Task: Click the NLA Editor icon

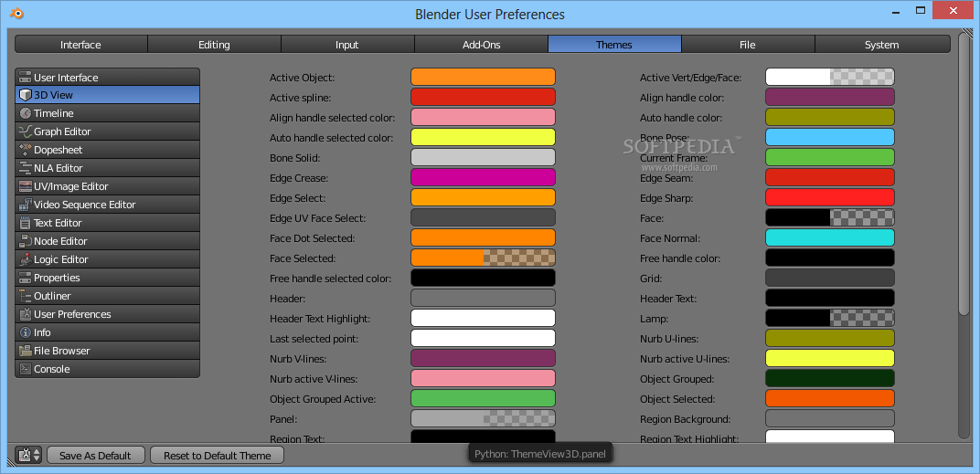Action: (25, 168)
